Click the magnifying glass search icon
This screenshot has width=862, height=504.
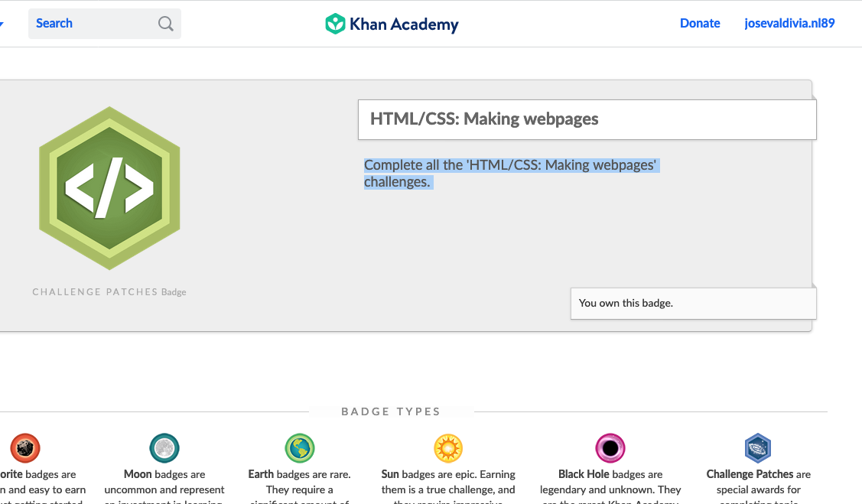click(165, 24)
